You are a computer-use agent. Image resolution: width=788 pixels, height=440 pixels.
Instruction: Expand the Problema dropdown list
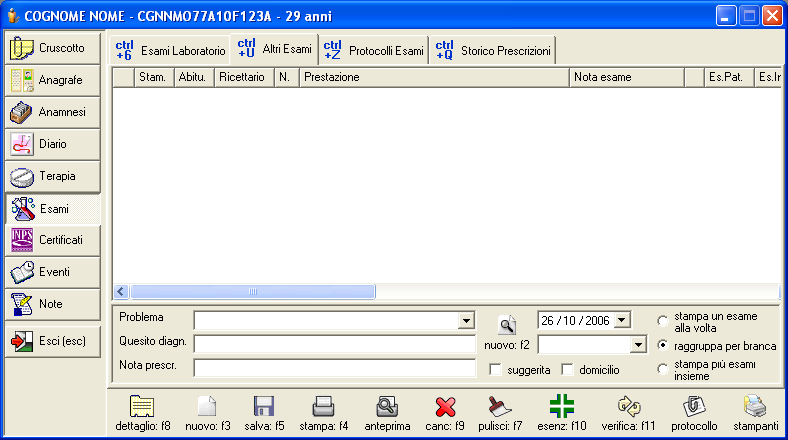[x=465, y=320]
